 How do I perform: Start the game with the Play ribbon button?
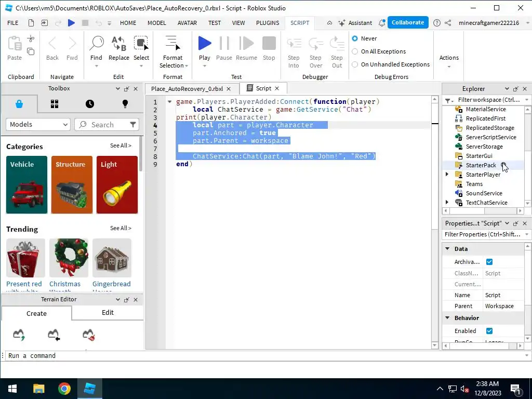(x=205, y=44)
